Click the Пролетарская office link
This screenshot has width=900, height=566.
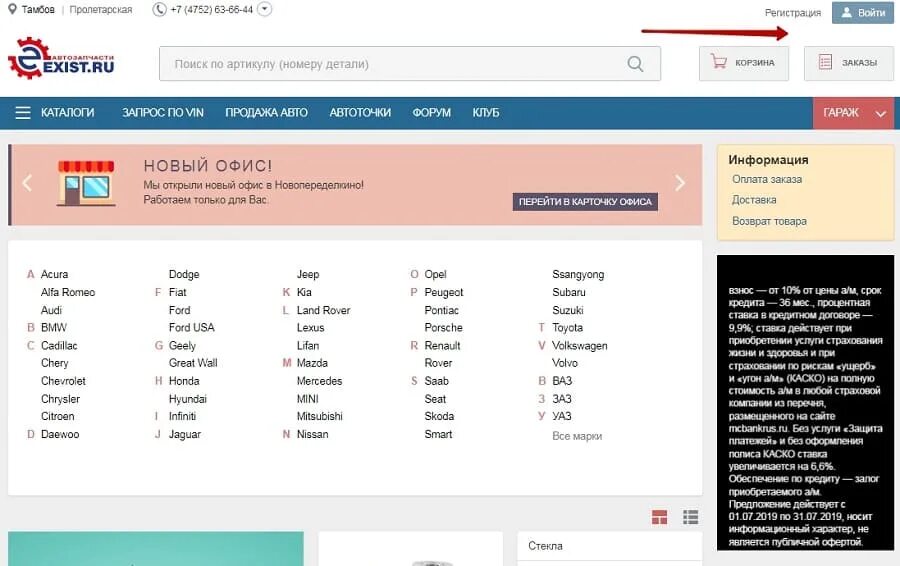pyautogui.click(x=100, y=10)
